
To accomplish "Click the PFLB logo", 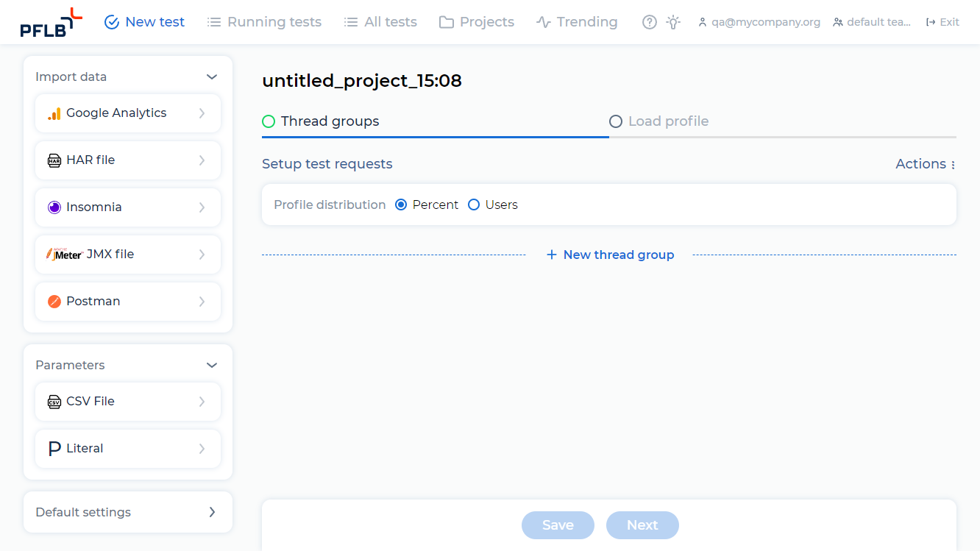I will coord(51,22).
